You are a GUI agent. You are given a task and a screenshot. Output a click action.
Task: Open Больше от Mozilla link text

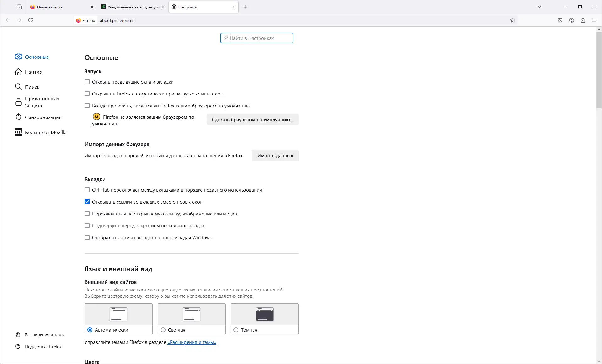click(46, 132)
